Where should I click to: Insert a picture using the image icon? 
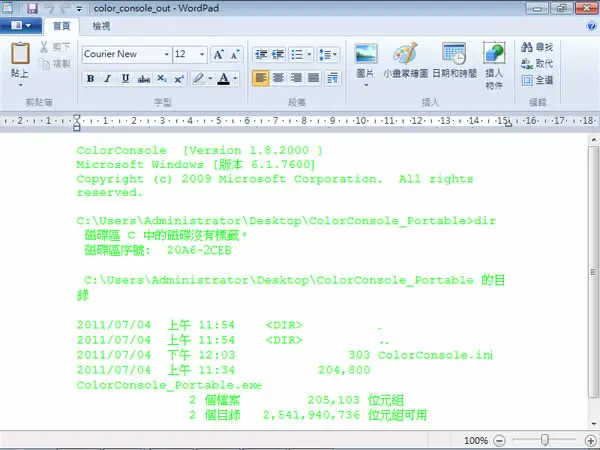pyautogui.click(x=366, y=54)
